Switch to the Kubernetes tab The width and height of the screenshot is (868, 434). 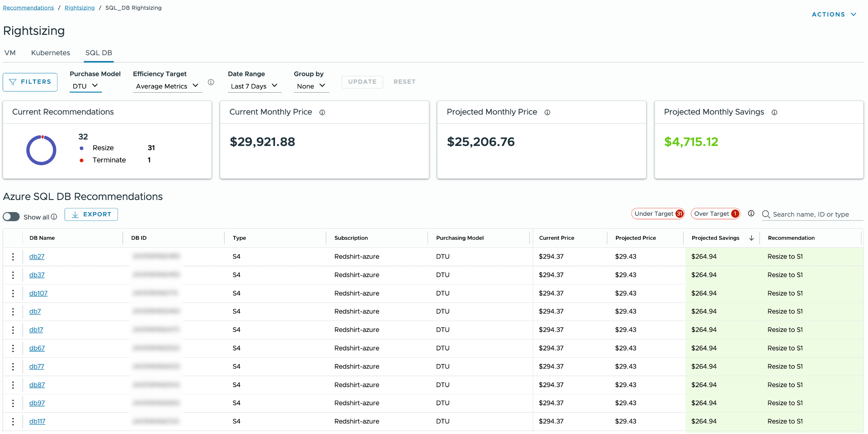(x=51, y=53)
